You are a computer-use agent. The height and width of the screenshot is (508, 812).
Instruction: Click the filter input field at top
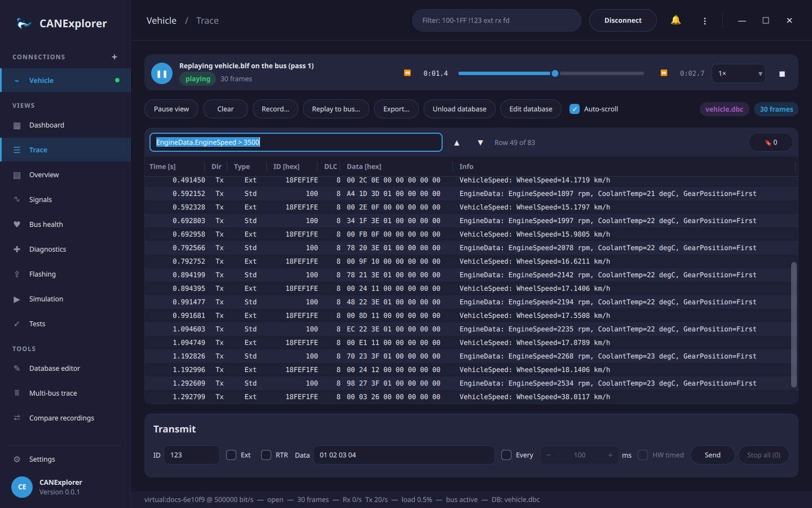pyautogui.click(x=497, y=20)
